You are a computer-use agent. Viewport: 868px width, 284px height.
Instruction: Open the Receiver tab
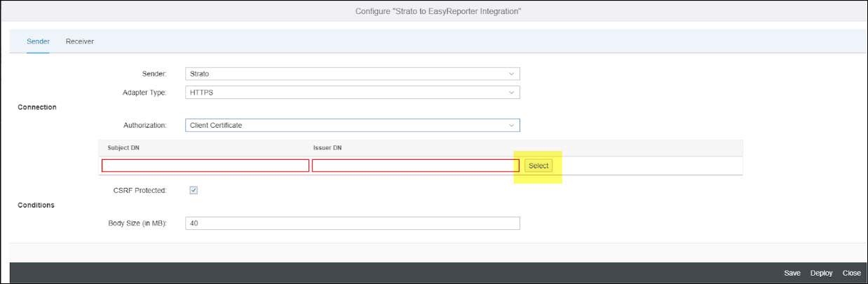[80, 41]
